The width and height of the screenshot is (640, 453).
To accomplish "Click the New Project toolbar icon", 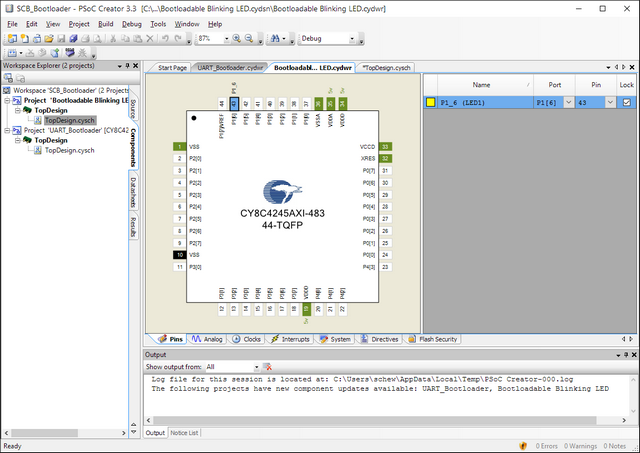I will 12,38.
